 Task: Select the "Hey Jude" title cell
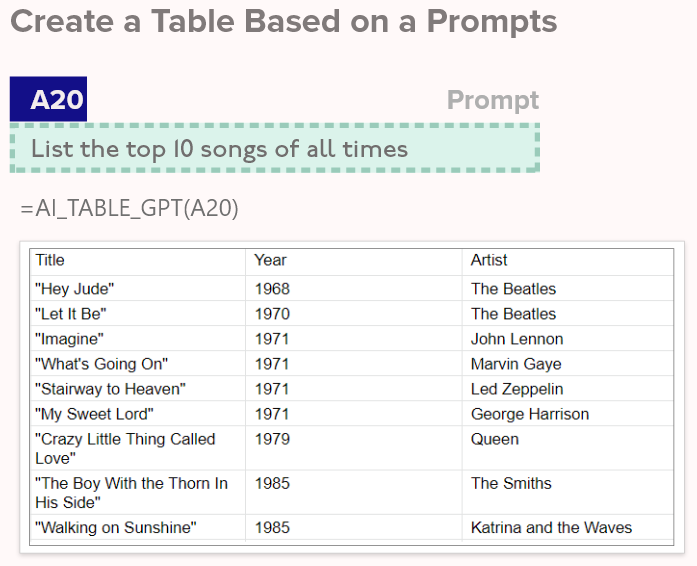(x=137, y=289)
